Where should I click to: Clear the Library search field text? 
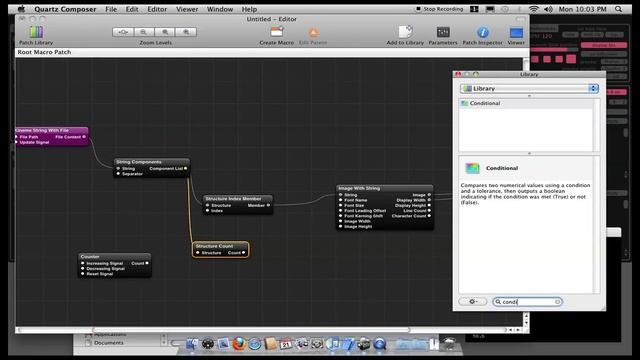pyautogui.click(x=557, y=302)
